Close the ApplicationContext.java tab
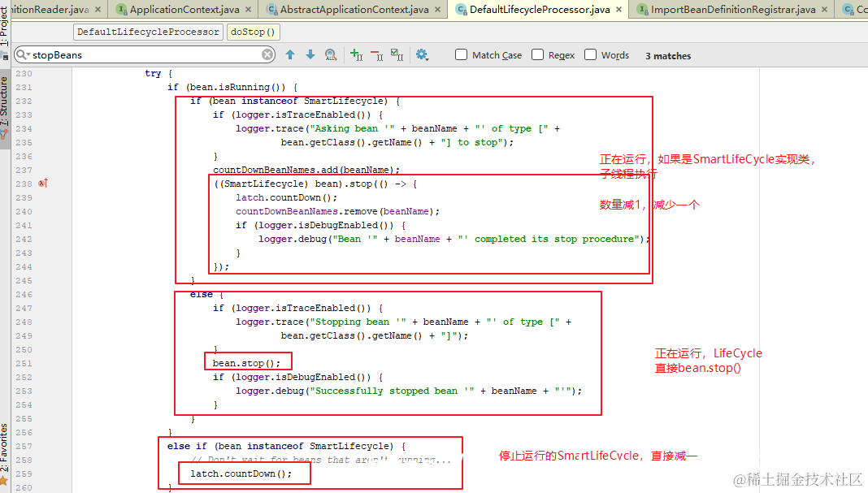 (248, 10)
